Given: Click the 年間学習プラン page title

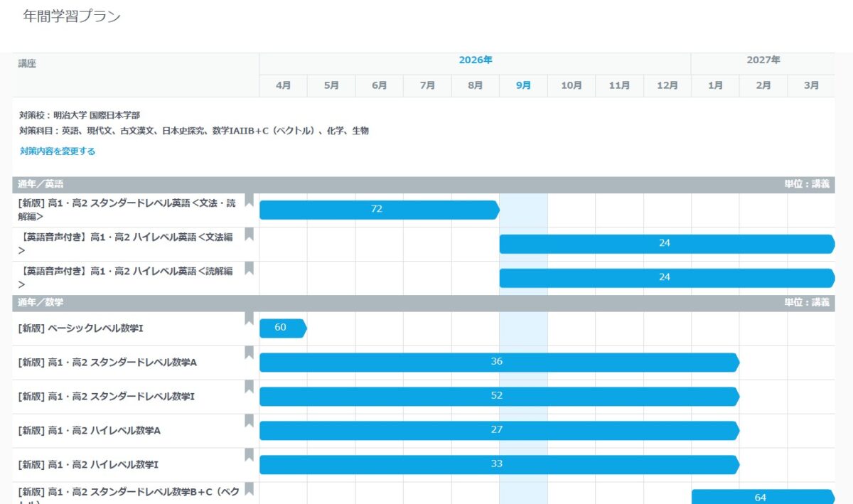Looking at the screenshot, I should click(72, 16).
